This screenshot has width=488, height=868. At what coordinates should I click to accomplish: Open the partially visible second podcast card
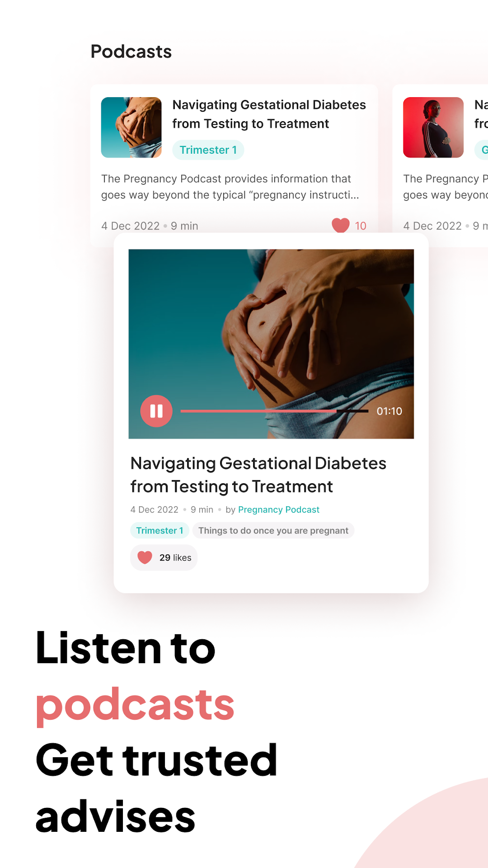[441, 165]
